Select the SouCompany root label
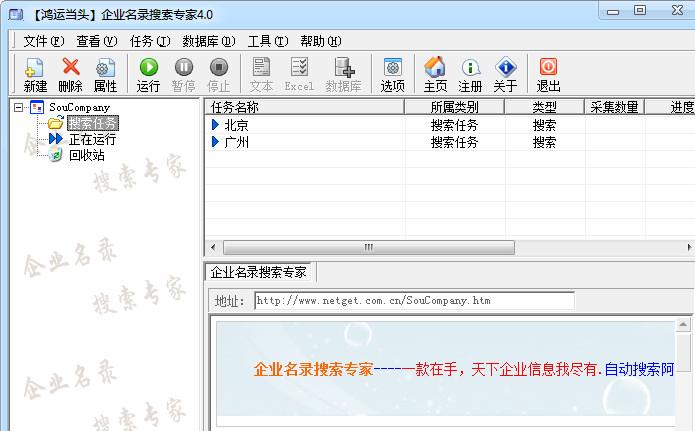695x431 pixels. click(x=79, y=107)
